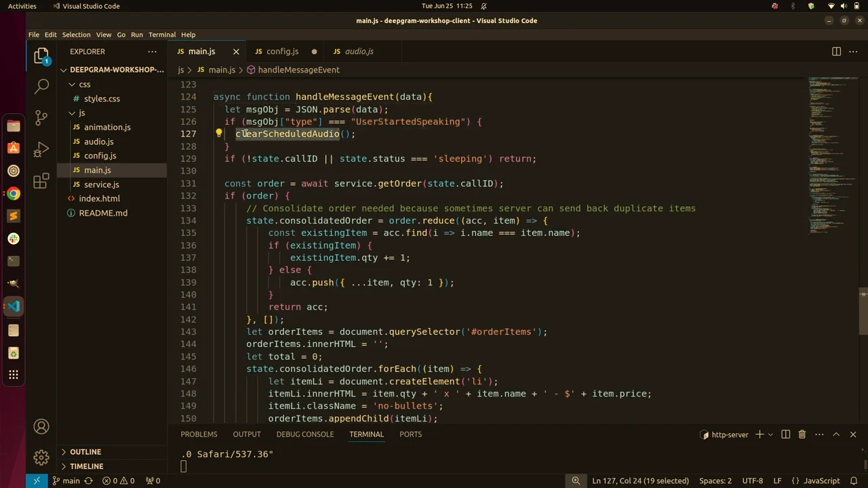The image size is (868, 488).
Task: Open the Go menu
Action: [x=121, y=35]
